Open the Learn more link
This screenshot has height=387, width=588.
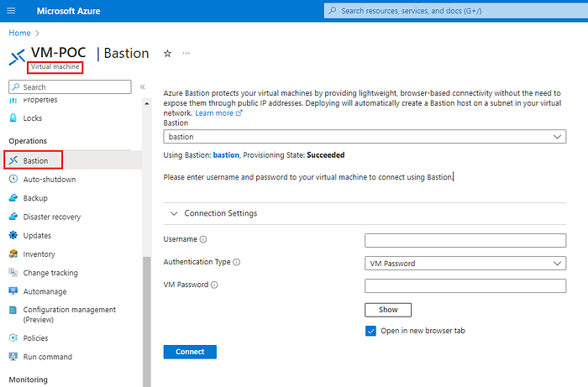click(218, 113)
